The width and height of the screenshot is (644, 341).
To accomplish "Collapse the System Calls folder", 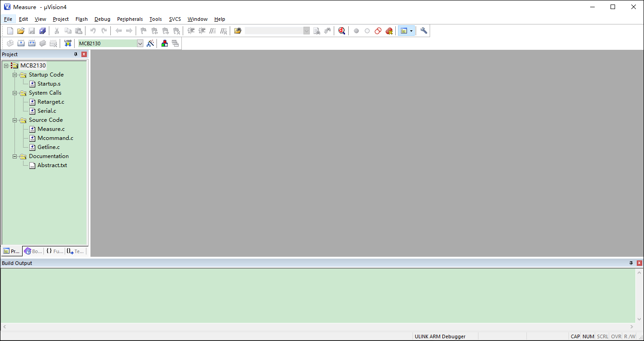I will pos(15,93).
